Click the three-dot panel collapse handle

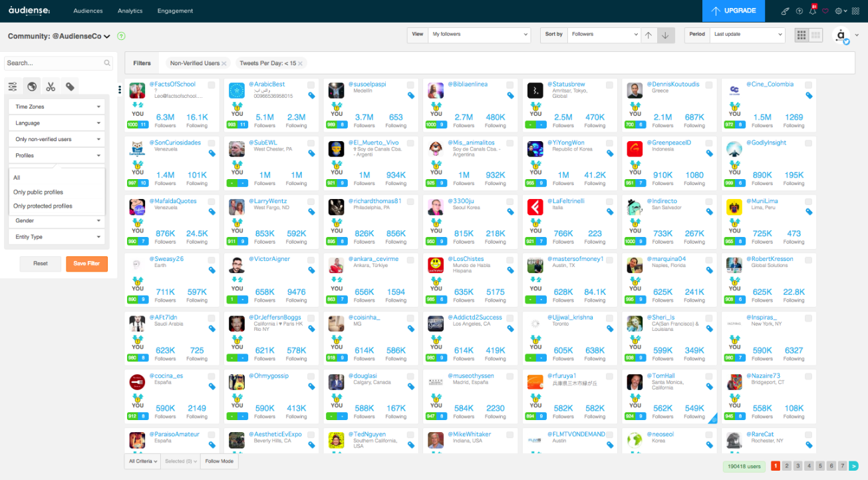tap(120, 89)
